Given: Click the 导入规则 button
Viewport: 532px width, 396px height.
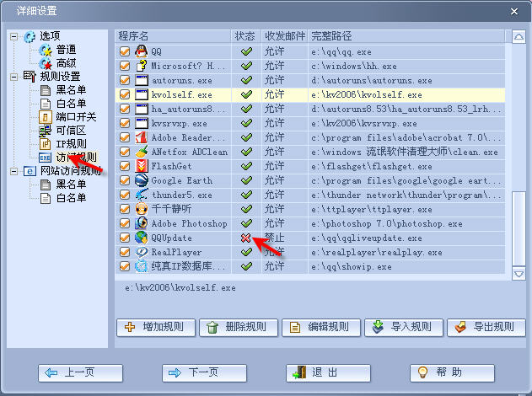Looking at the screenshot, I should pyautogui.click(x=404, y=327).
